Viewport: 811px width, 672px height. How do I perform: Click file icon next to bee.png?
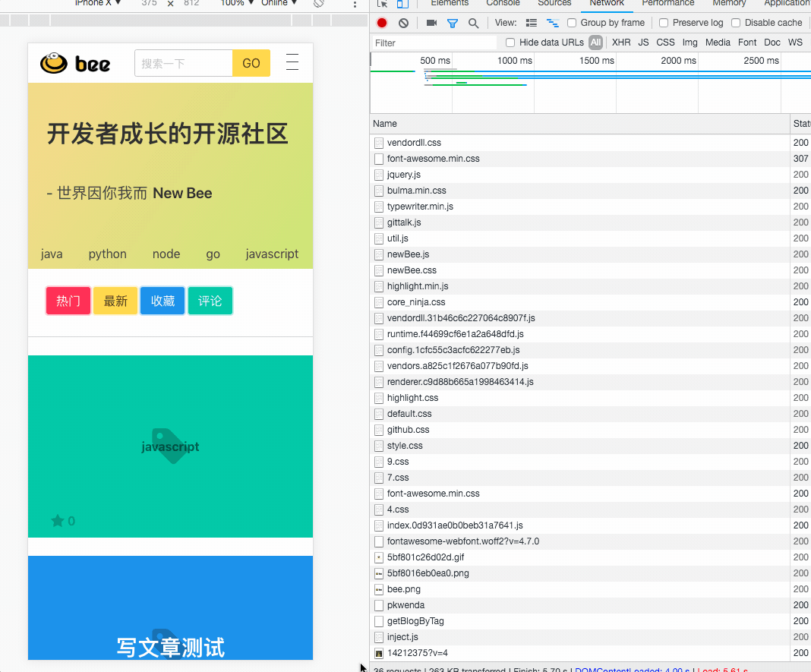(x=379, y=589)
